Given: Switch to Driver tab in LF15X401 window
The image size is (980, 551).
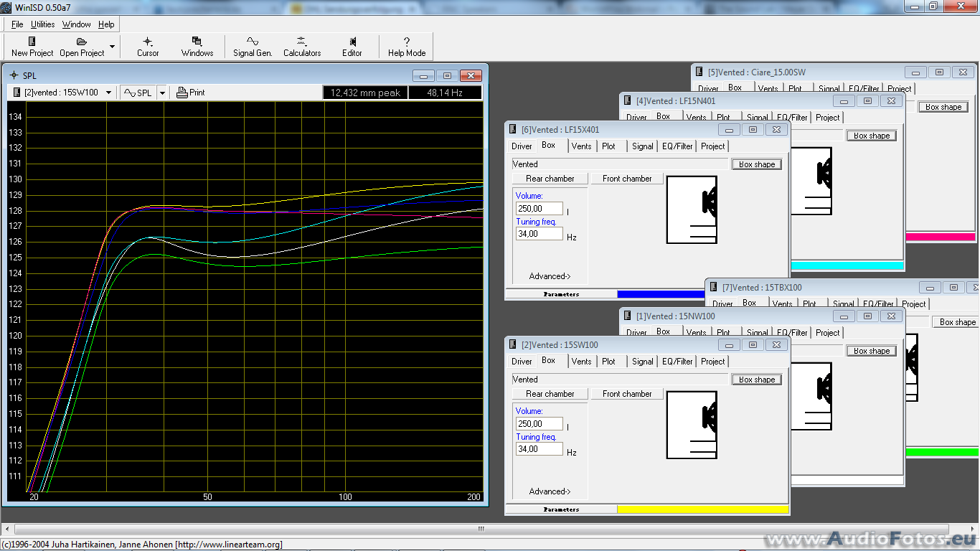Looking at the screenshot, I should (x=522, y=146).
